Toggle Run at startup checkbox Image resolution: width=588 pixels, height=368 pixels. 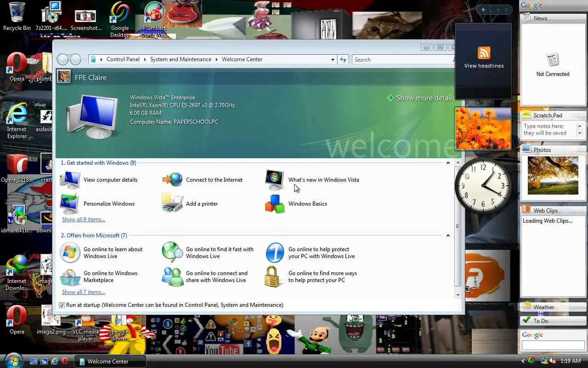tap(62, 305)
